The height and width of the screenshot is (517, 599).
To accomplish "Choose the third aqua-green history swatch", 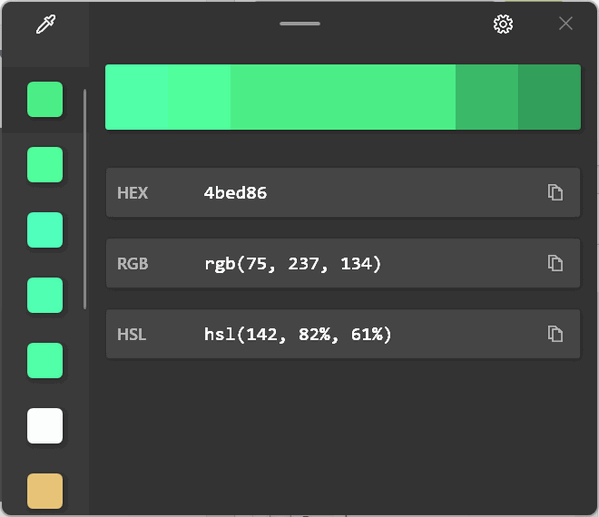I will [x=45, y=230].
